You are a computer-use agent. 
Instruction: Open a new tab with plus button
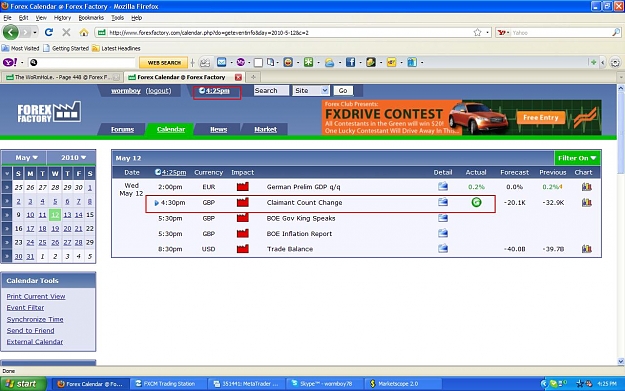click(x=253, y=77)
